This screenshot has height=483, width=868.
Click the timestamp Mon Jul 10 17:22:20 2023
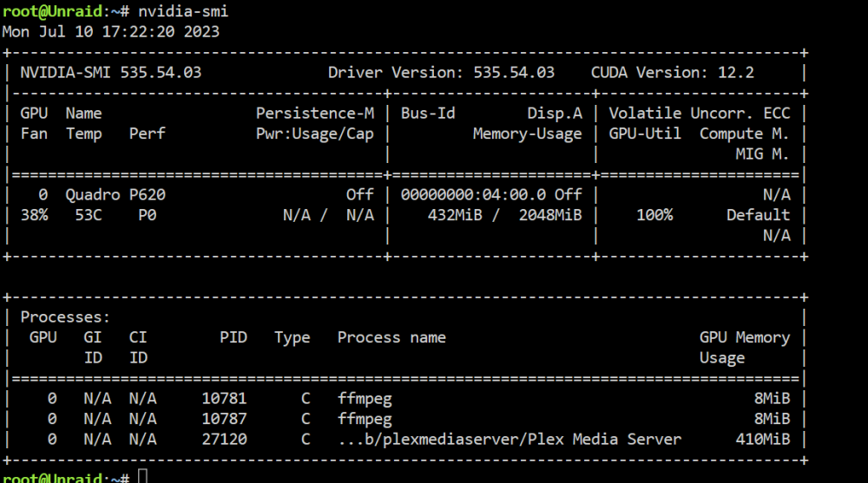pyautogui.click(x=111, y=31)
